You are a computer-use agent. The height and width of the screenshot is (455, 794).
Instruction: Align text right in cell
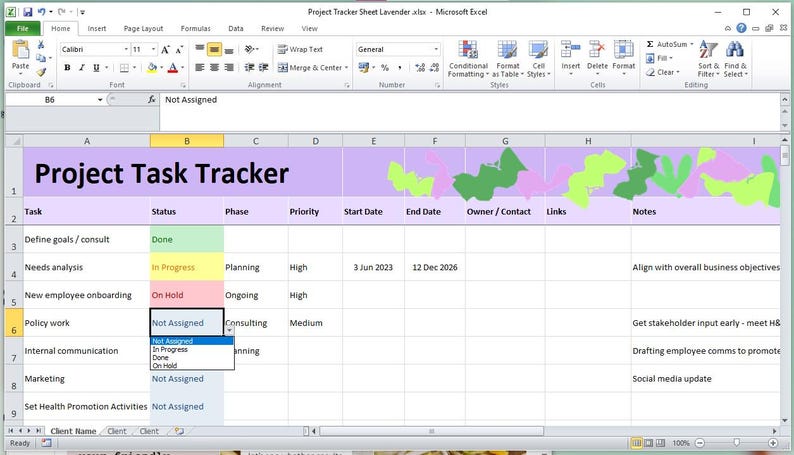pos(229,67)
